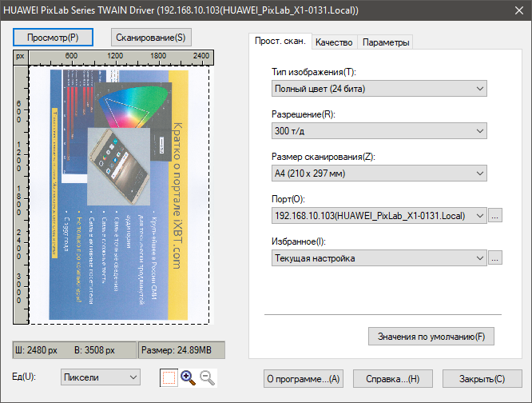532x403 pixels.
Task: Zoom in on the preview image
Action: pyautogui.click(x=188, y=378)
